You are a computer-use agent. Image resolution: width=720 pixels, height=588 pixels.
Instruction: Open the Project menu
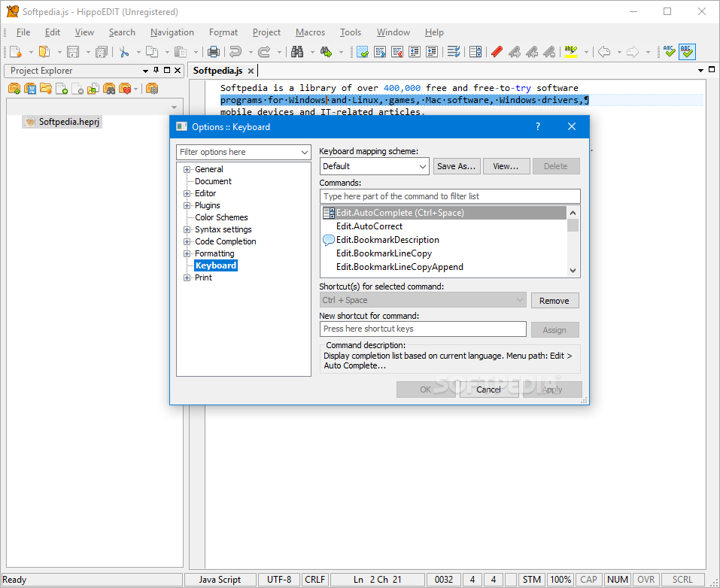click(266, 32)
